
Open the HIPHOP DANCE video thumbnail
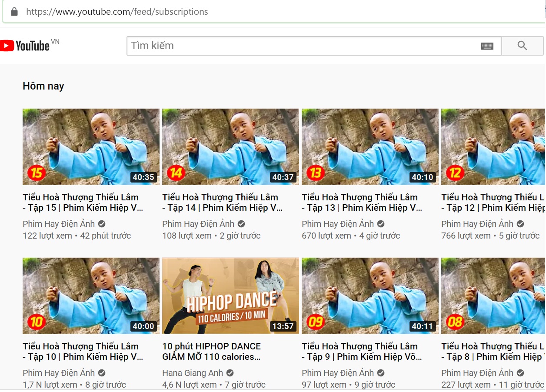point(230,296)
